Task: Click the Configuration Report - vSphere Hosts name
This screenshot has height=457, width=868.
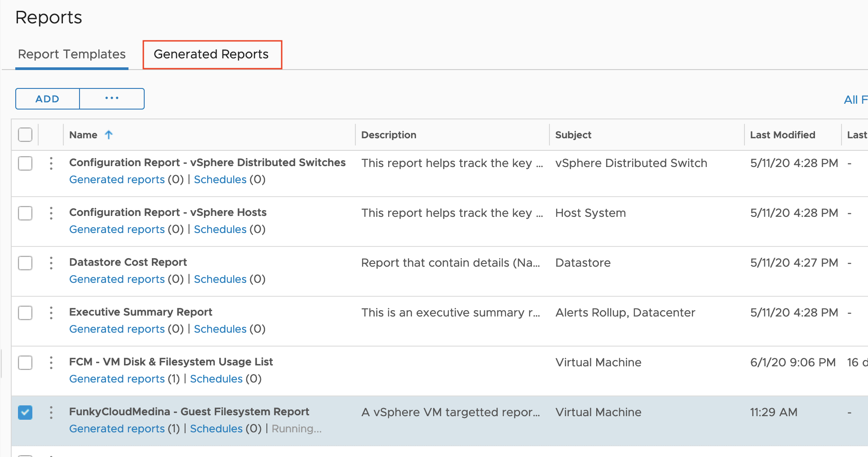Action: coord(168,212)
